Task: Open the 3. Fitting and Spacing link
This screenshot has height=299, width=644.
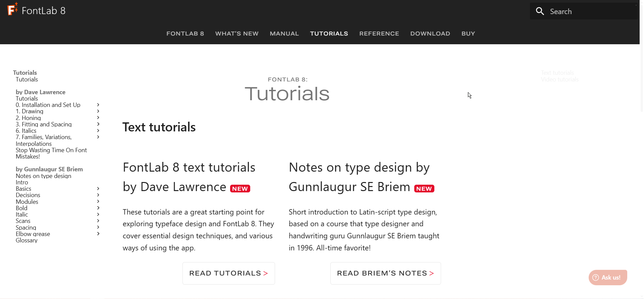Action: tap(44, 124)
